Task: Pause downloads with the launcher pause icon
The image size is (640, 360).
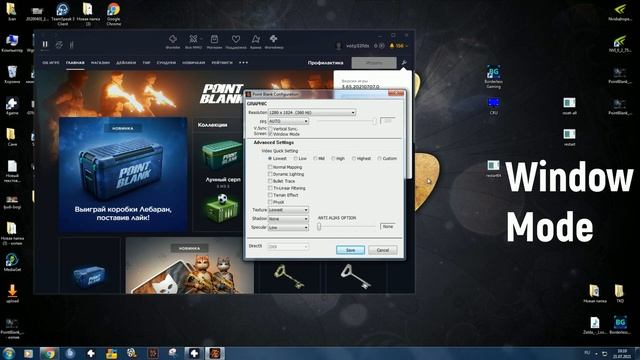Action: 45,44
